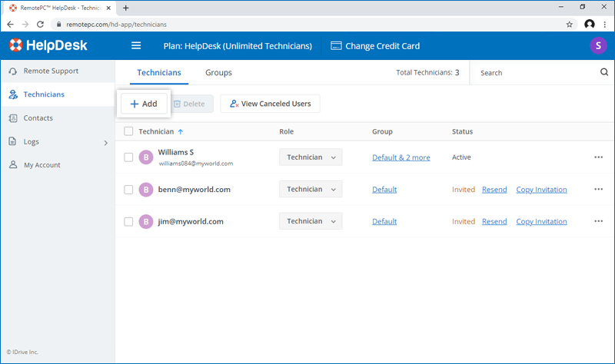Expand the Logs sidebar submenu

pos(105,142)
